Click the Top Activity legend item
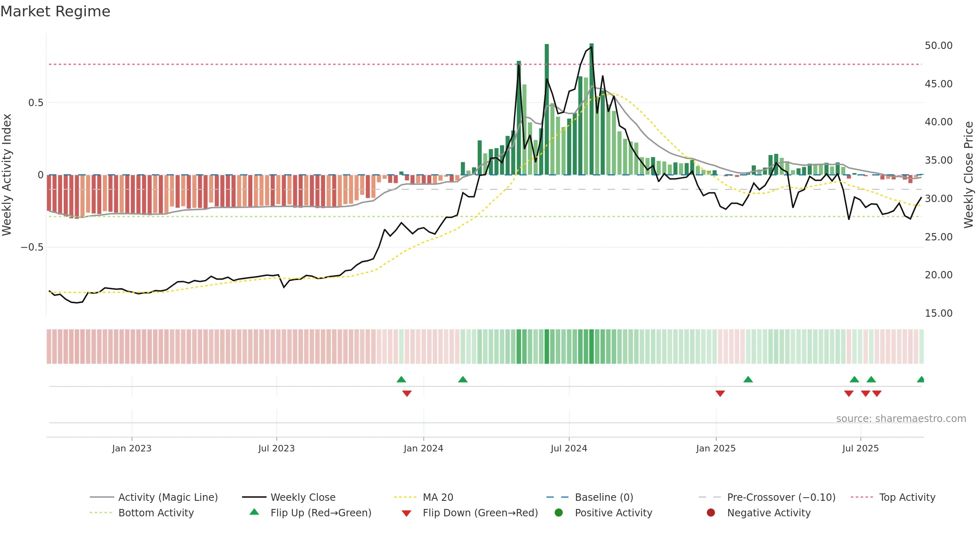Viewport: 980px width, 551px height. [x=893, y=497]
